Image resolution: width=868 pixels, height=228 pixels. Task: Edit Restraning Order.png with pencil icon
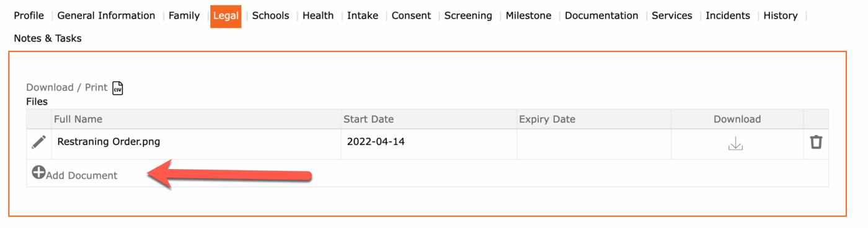click(39, 142)
